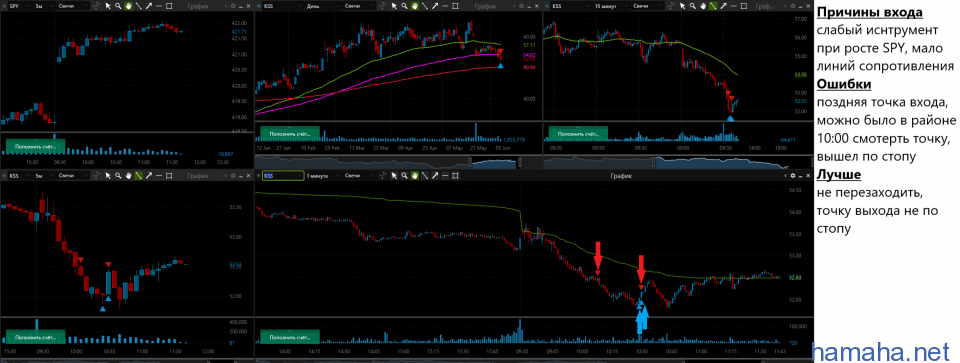Open indicators icon in SPY chart toolbar
This screenshot has width=960, height=363.
(x=97, y=6)
